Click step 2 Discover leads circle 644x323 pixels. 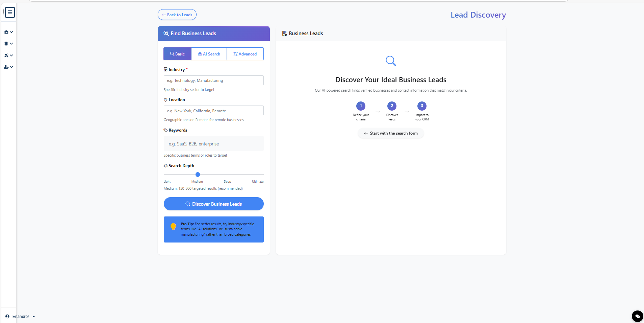point(392,106)
